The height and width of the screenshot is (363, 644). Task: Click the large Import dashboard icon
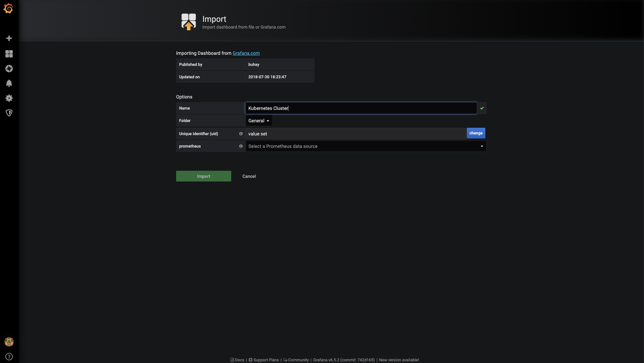coord(189,22)
